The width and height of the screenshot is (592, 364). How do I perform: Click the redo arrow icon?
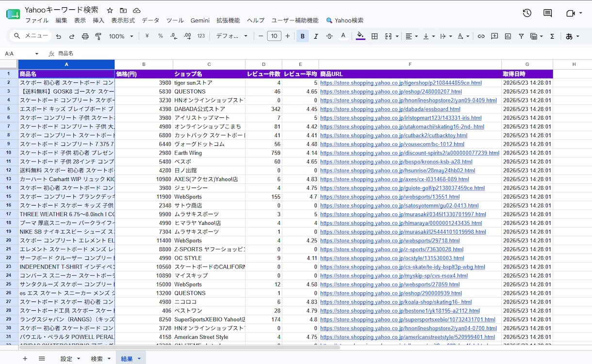72,36
